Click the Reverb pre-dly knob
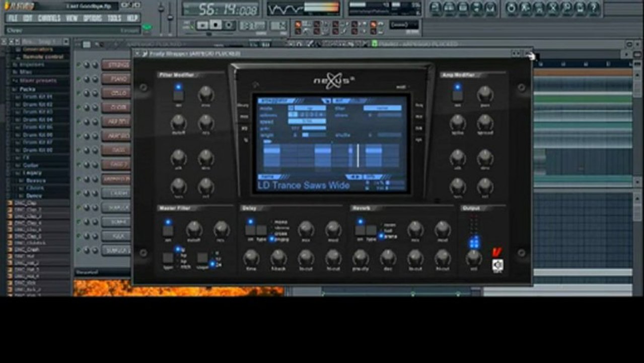Screen dimensions: 644x363 click(x=361, y=258)
